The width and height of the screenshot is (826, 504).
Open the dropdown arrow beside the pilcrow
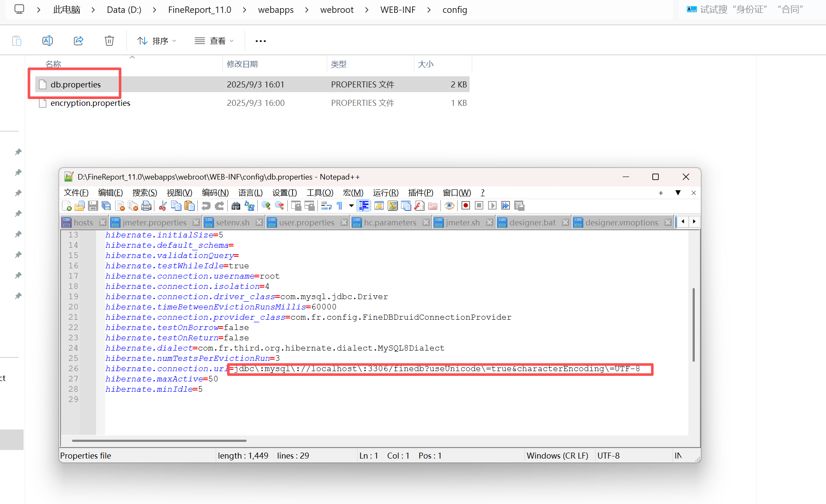click(x=351, y=206)
